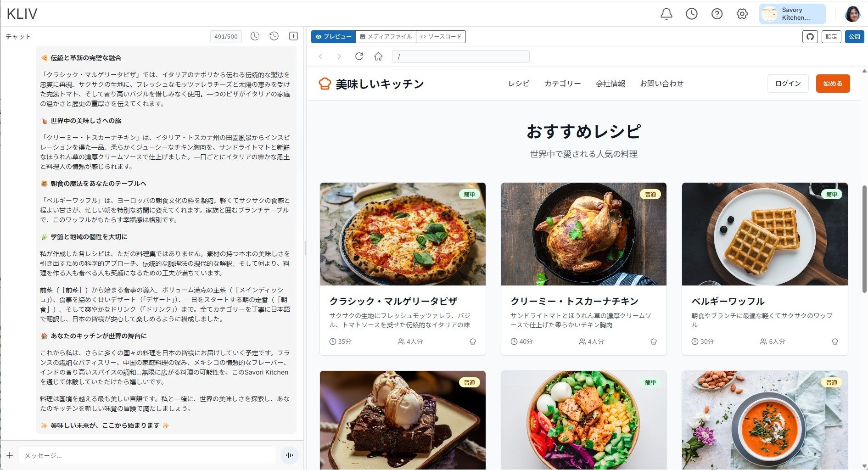Image resolution: width=868 pixels, height=470 pixels.
Task: Click the 普通 badge on the chicken card
Action: (x=650, y=195)
